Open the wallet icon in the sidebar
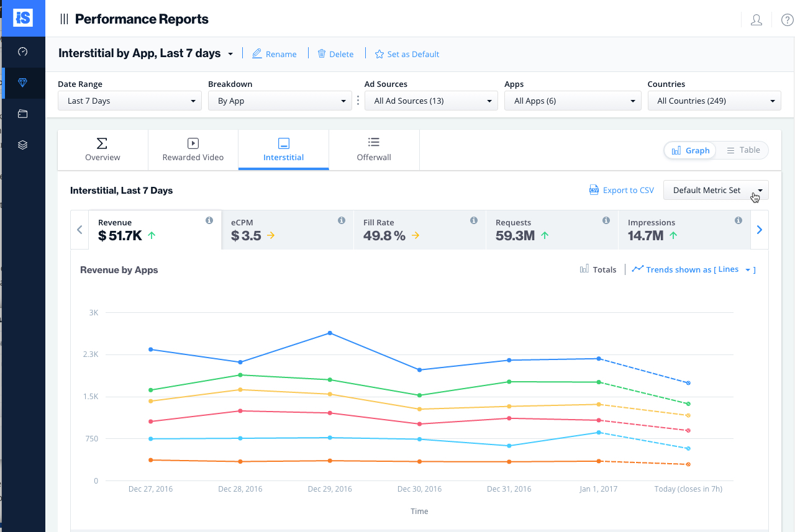The image size is (795, 532). [23, 114]
